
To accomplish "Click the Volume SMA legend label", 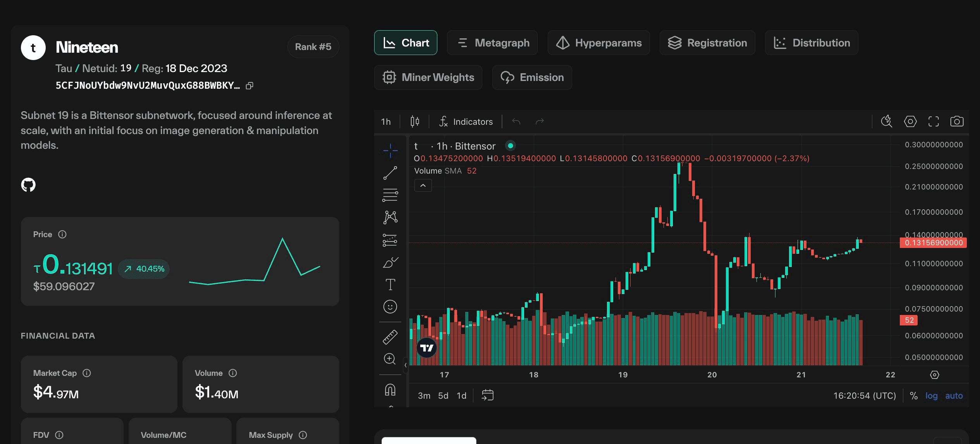I will 438,171.
